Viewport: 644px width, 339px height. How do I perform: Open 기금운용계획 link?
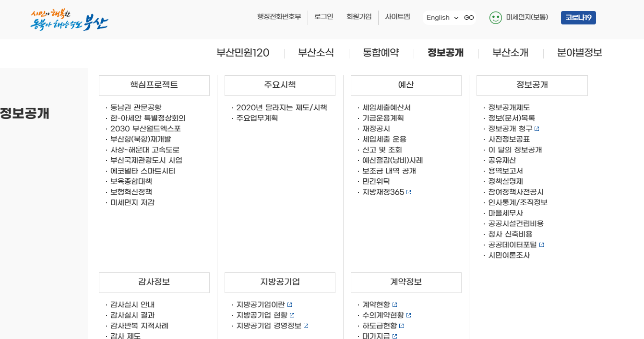tap(383, 118)
